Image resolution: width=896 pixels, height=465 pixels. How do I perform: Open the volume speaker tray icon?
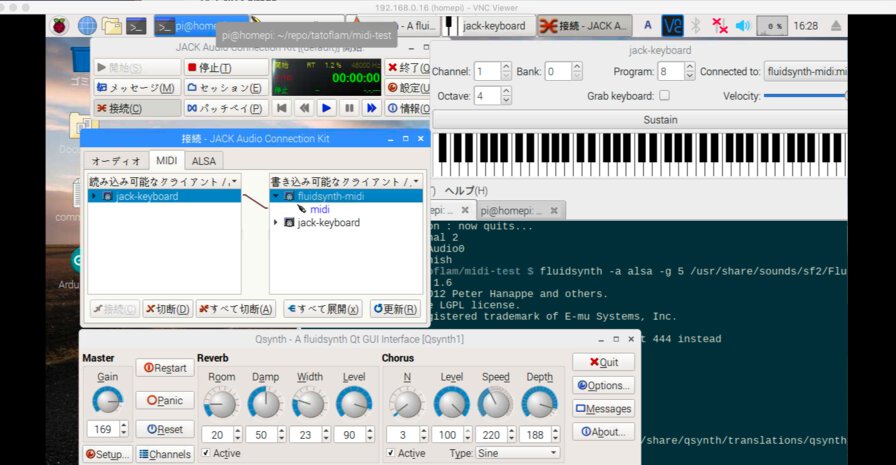tap(743, 26)
